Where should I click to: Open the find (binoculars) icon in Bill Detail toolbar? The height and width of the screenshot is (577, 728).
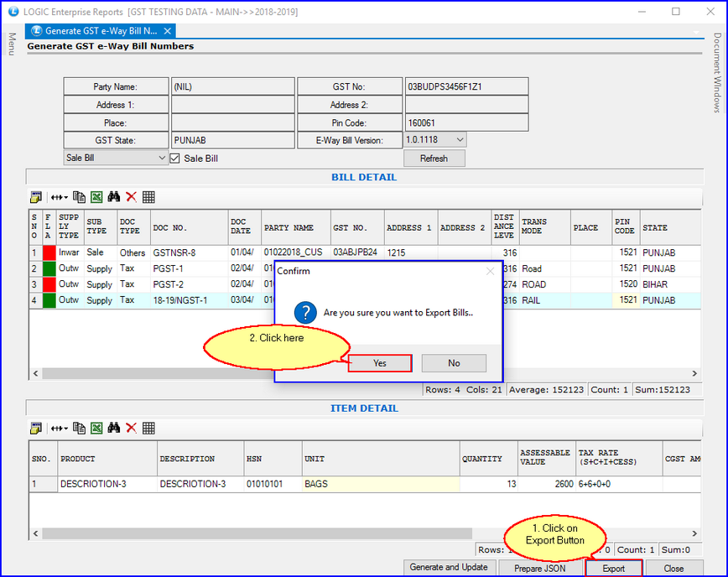click(116, 196)
